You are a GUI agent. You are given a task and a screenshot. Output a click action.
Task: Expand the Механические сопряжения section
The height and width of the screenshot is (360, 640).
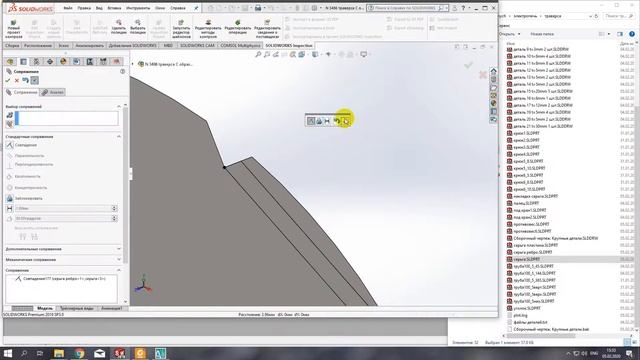coord(119,259)
